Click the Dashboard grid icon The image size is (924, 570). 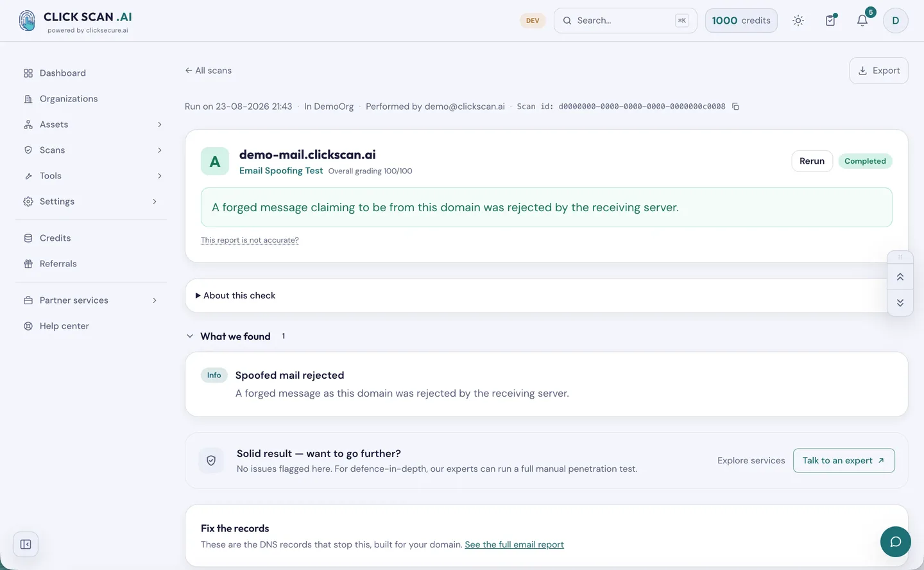click(x=28, y=73)
